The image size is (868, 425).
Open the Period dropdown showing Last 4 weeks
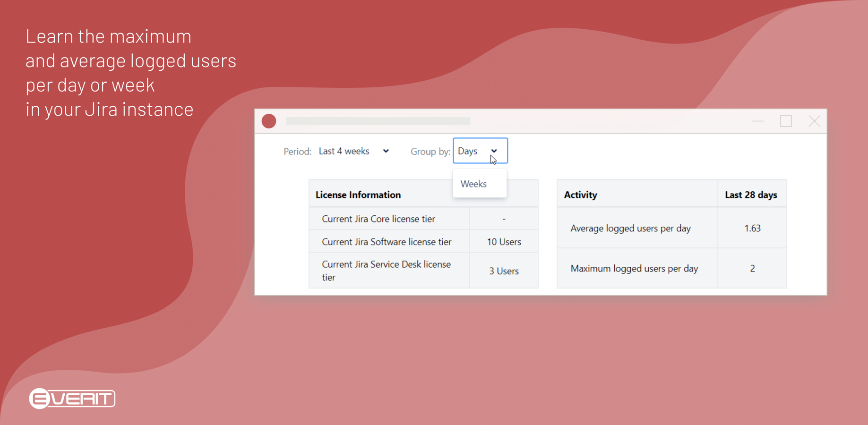[x=353, y=151]
